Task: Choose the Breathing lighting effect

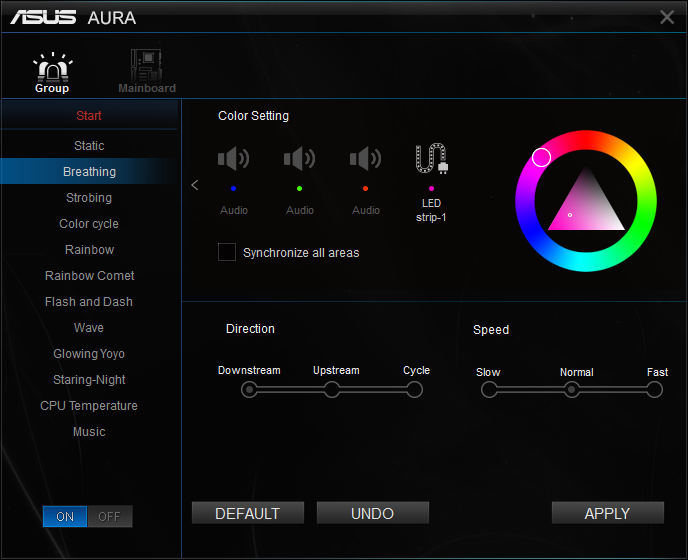Action: coord(90,172)
